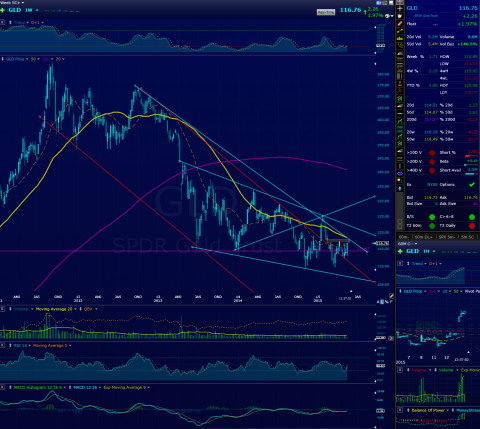Screen dimensions: 480x429
Task: Click the Vol Buzz value
Action: (467, 44)
